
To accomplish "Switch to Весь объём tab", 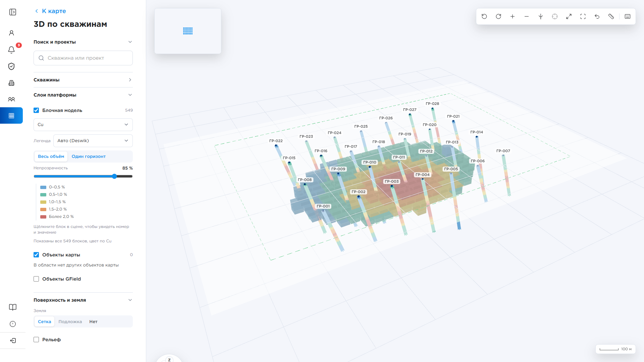I will 51,157.
